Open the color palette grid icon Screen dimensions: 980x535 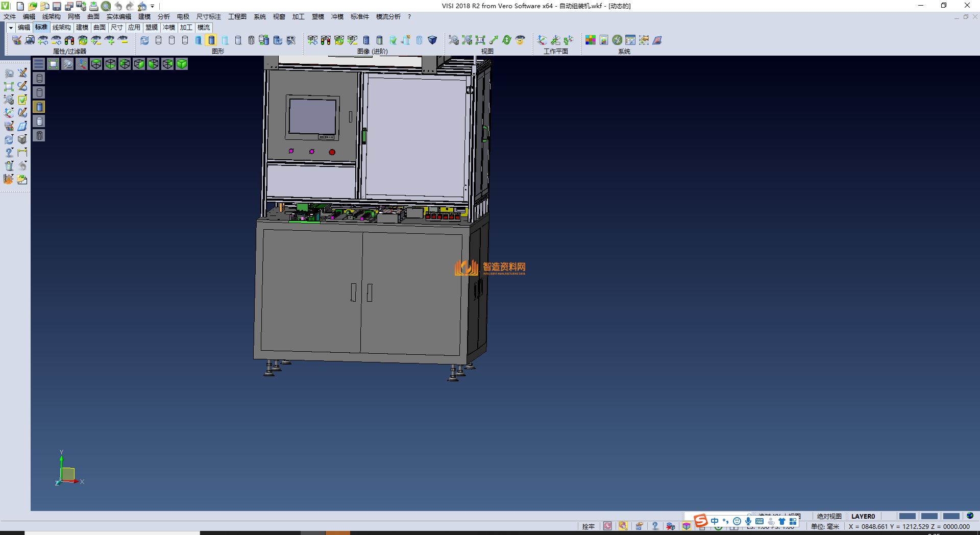pos(591,40)
